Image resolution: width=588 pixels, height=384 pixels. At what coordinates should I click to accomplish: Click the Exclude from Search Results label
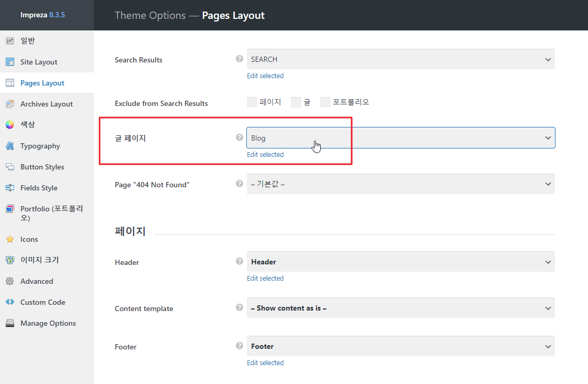161,103
